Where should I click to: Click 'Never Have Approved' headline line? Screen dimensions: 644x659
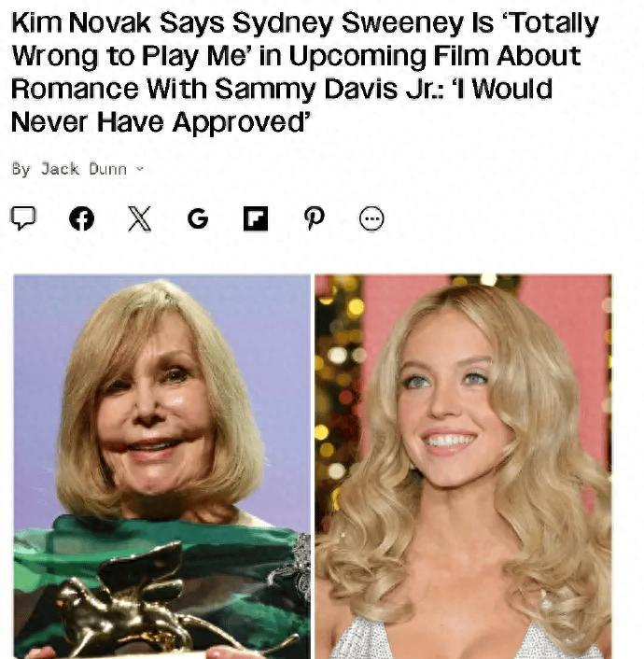[161, 123]
